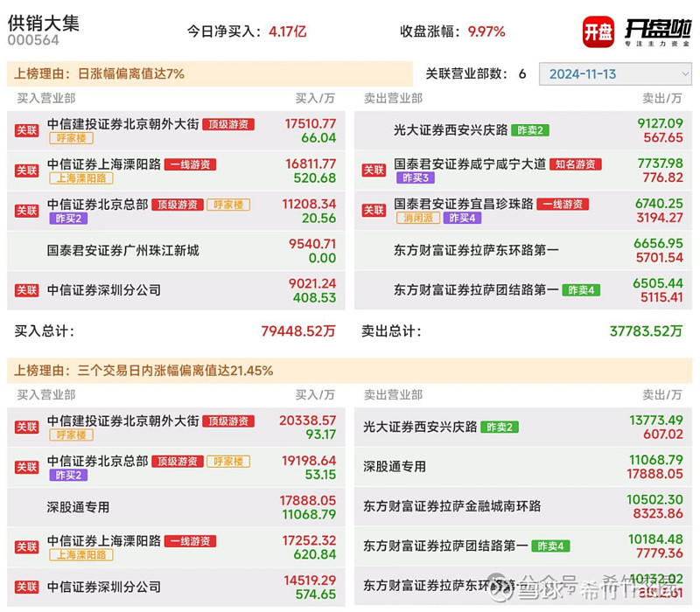Click 关联 badge beside 16811.77 buy row

pos(27,170)
